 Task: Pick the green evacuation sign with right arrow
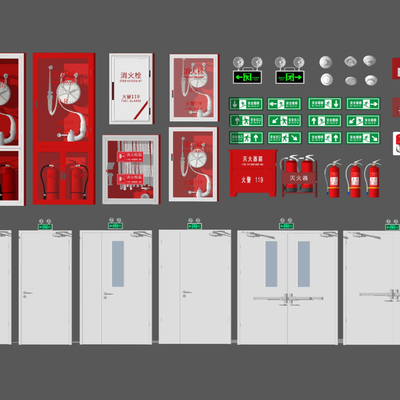click(363, 104)
